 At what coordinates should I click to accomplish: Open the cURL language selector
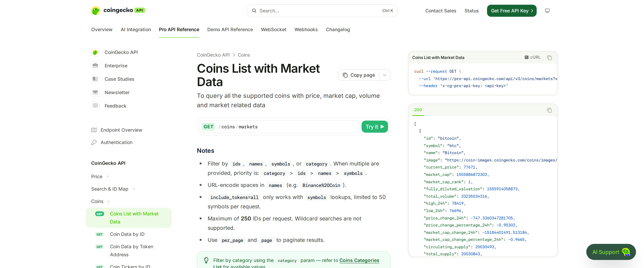point(532,57)
